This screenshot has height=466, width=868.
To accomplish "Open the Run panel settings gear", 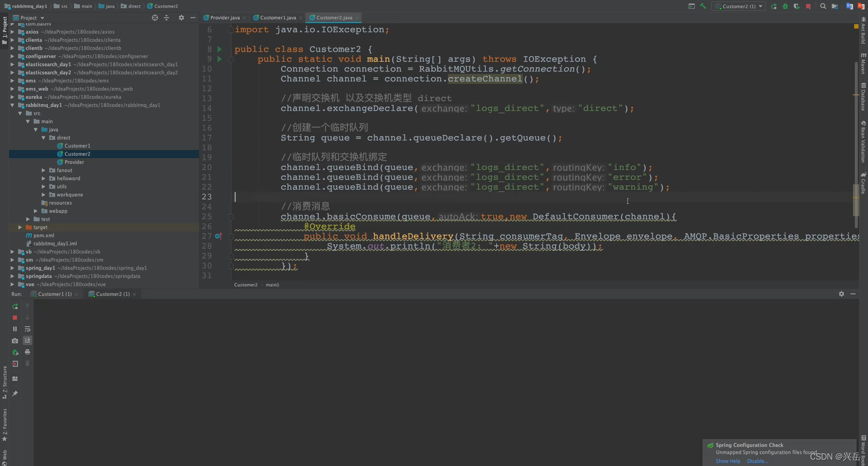I will pos(841,294).
